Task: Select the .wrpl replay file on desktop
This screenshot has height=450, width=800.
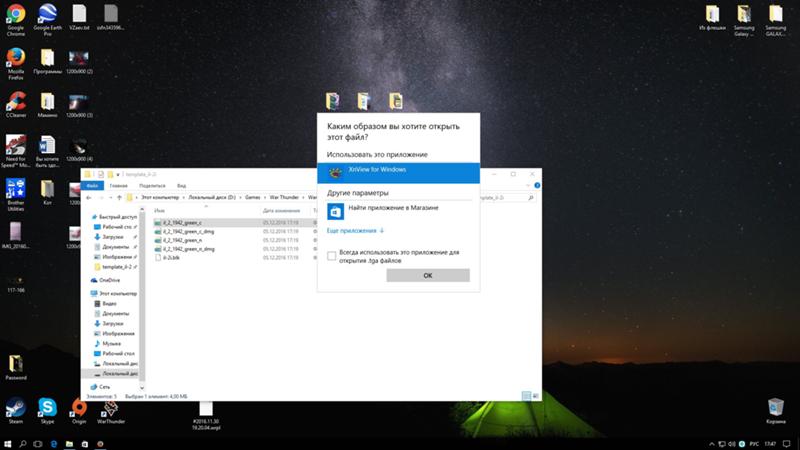Action: (206, 416)
